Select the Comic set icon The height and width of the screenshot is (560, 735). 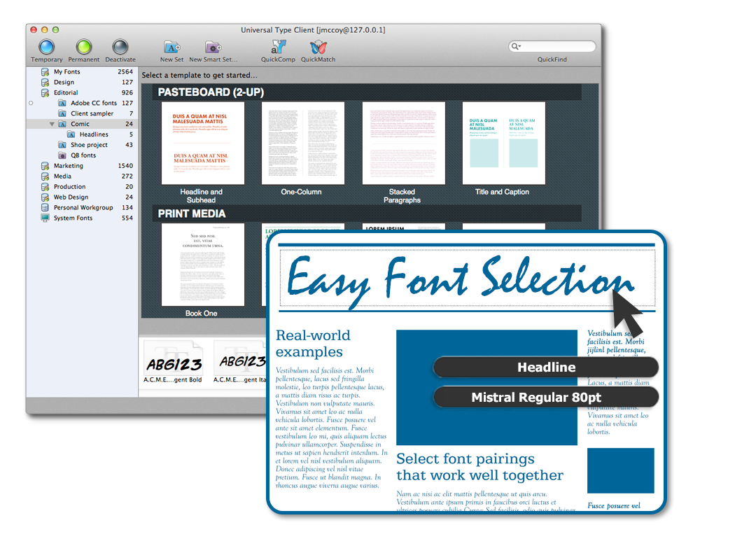tap(62, 124)
